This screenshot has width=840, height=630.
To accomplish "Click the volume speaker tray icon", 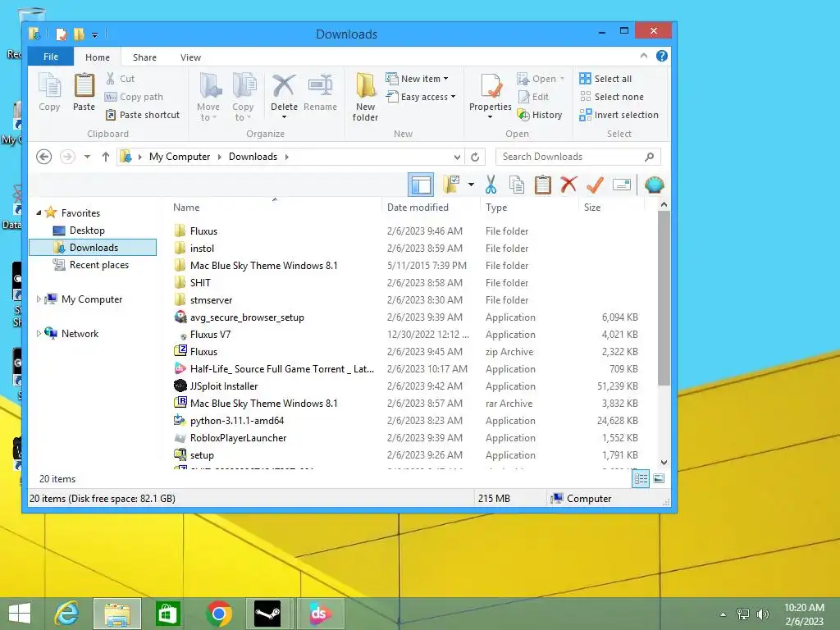I will click(x=763, y=614).
